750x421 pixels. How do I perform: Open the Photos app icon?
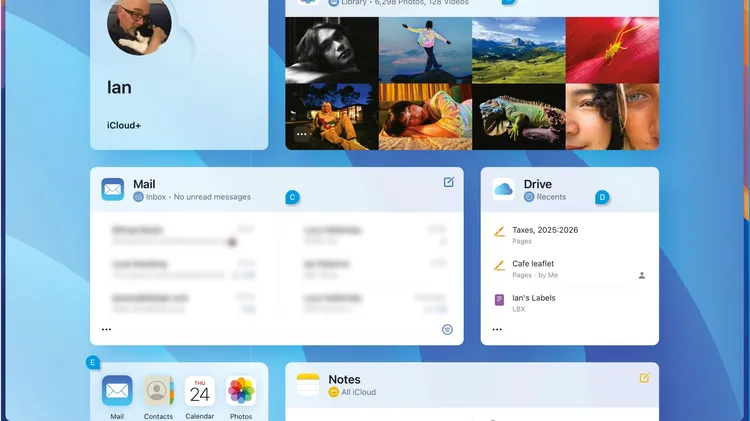(241, 390)
